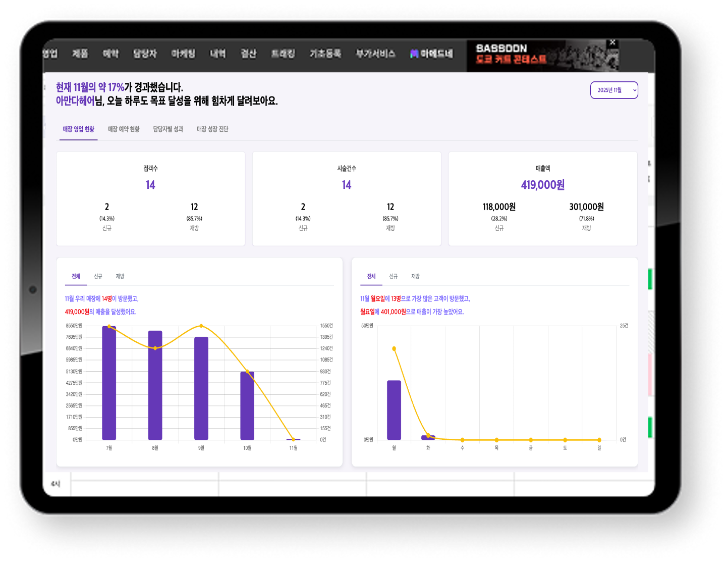
Task: Open the 결산 menu in the navigation bar
Action: pos(248,54)
